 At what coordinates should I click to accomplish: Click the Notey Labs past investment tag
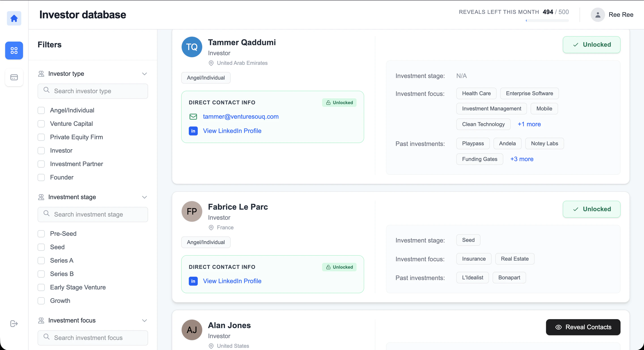544,144
